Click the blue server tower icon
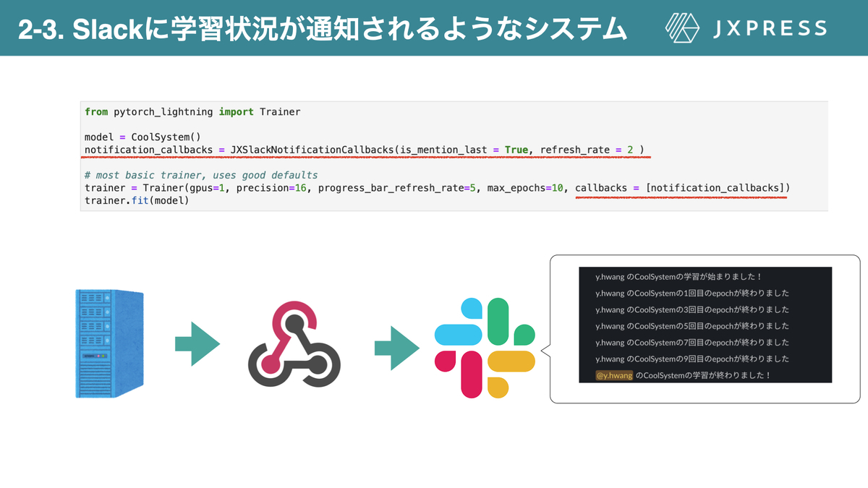Viewport: 868px width, 488px height. (109, 343)
